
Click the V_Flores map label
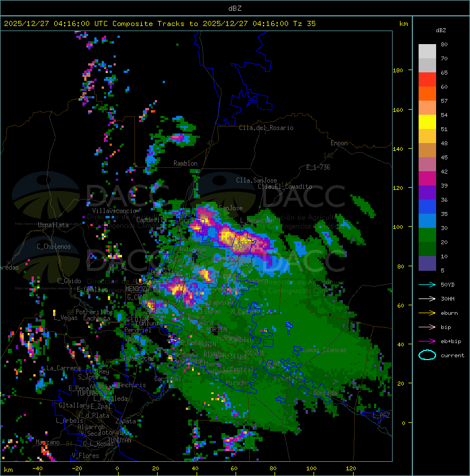tap(85, 455)
